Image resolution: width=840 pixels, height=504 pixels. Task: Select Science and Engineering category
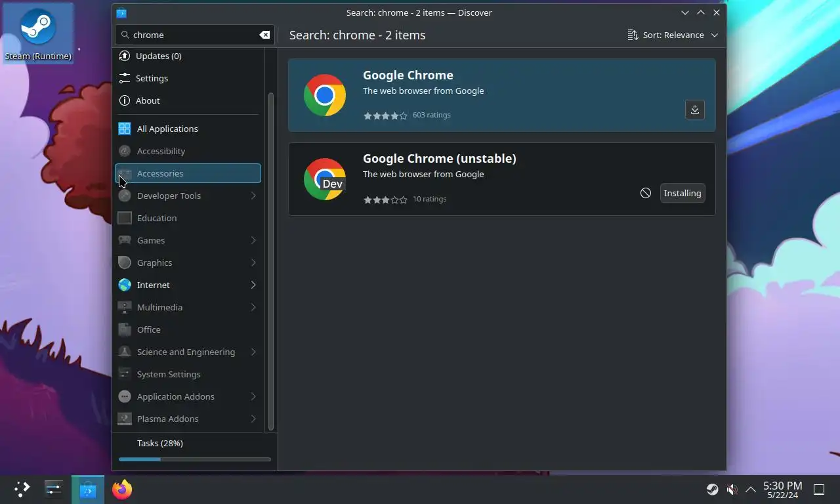189,352
